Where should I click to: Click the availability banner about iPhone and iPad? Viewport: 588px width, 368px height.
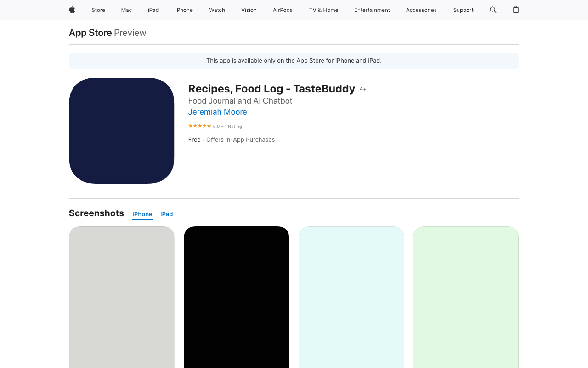(x=294, y=61)
